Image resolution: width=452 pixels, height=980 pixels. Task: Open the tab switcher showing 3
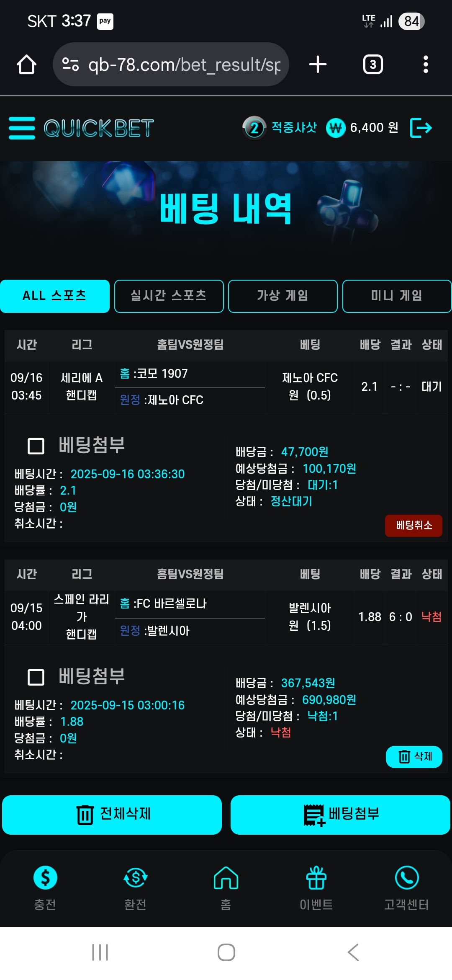pyautogui.click(x=373, y=64)
